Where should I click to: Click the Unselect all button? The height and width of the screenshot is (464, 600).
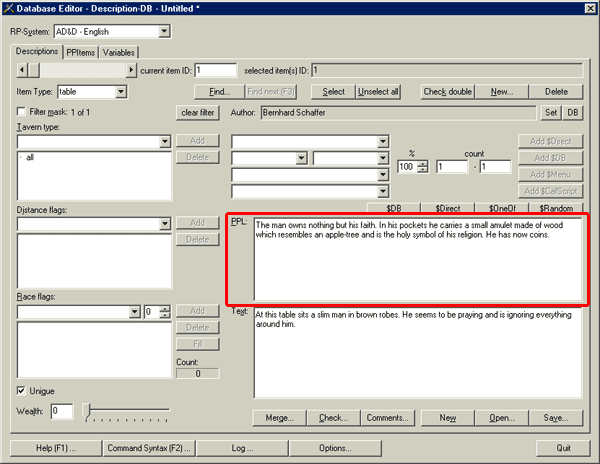[x=380, y=92]
